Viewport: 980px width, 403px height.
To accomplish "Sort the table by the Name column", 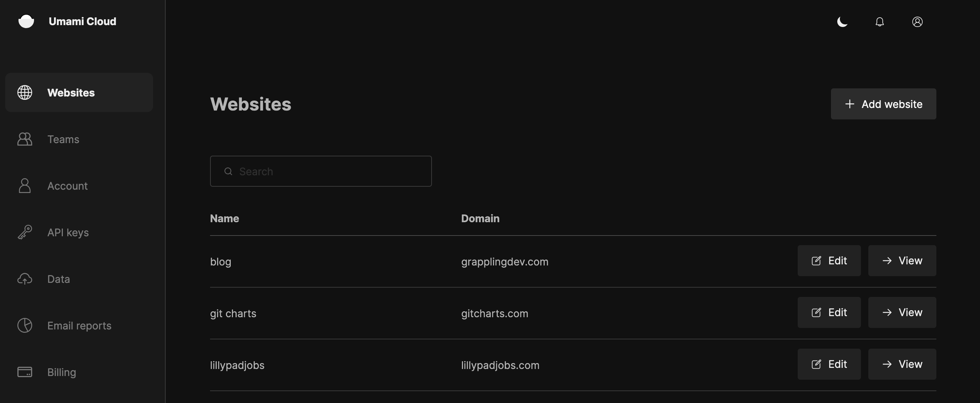I will (224, 219).
